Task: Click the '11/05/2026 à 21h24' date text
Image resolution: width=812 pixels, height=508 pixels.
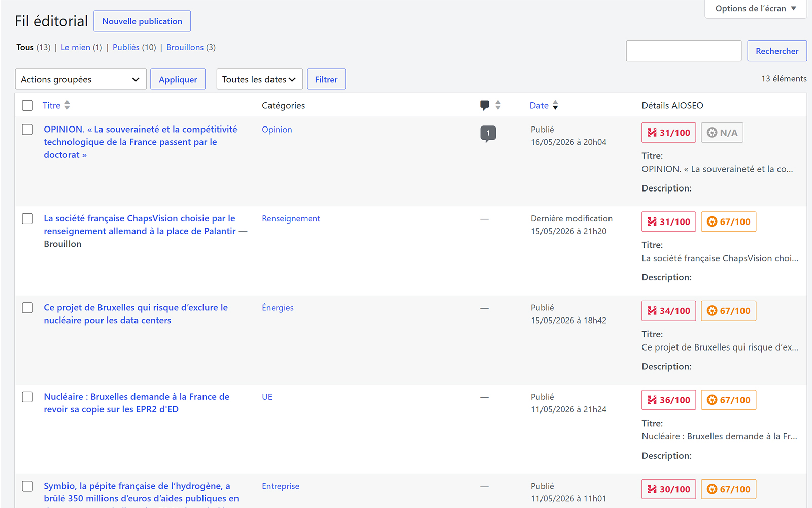Action: click(x=568, y=409)
